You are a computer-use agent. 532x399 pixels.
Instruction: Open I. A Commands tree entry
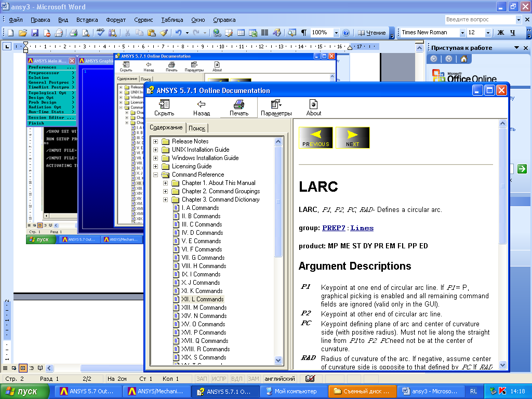[x=200, y=208]
